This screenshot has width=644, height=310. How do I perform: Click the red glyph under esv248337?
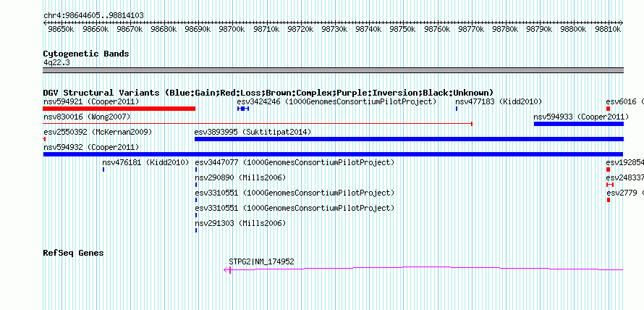pyautogui.click(x=610, y=185)
